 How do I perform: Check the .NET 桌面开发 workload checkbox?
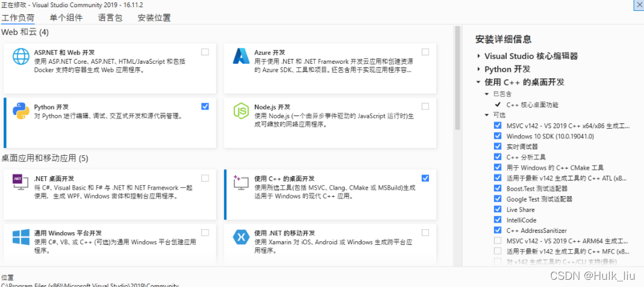pos(205,178)
